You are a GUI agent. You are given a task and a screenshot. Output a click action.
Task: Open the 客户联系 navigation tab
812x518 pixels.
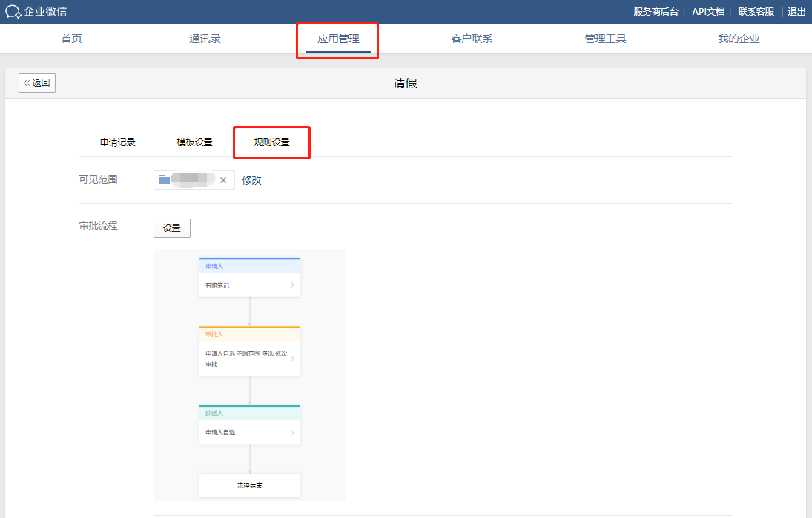[x=472, y=39]
